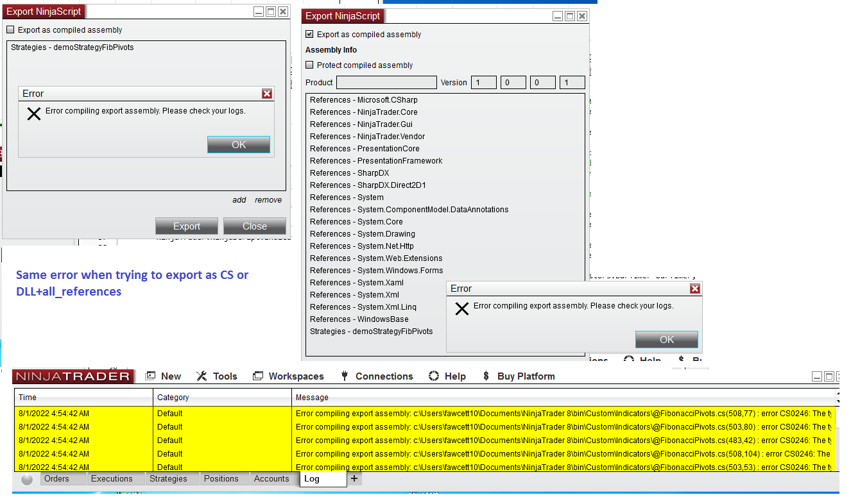Open the Buy Platform menu

tap(519, 376)
